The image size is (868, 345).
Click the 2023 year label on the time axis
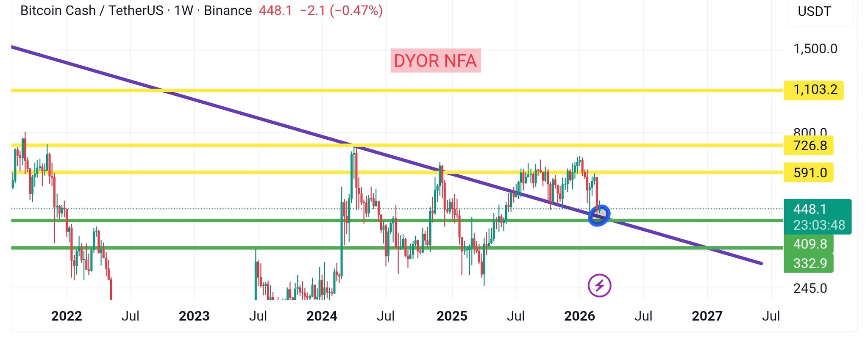tap(194, 316)
